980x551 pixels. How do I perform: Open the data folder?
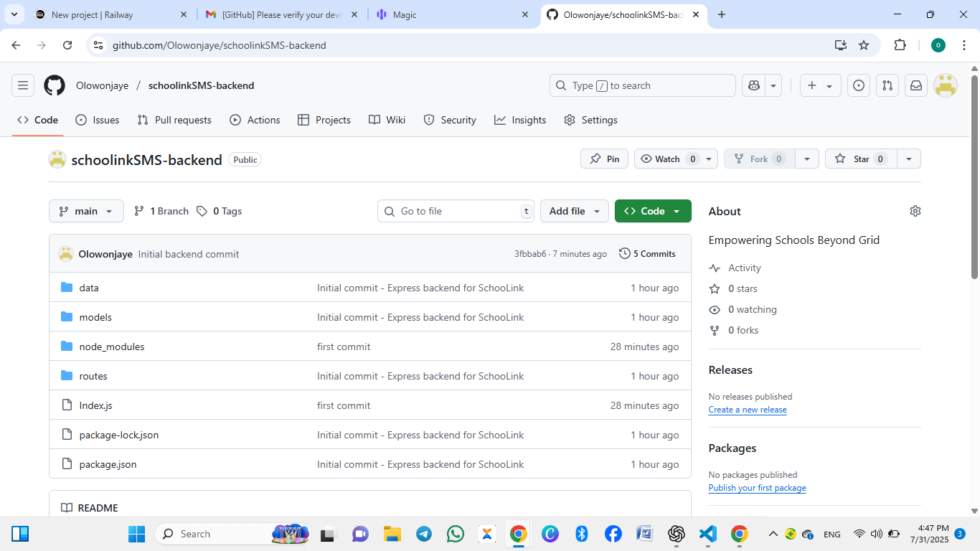89,288
